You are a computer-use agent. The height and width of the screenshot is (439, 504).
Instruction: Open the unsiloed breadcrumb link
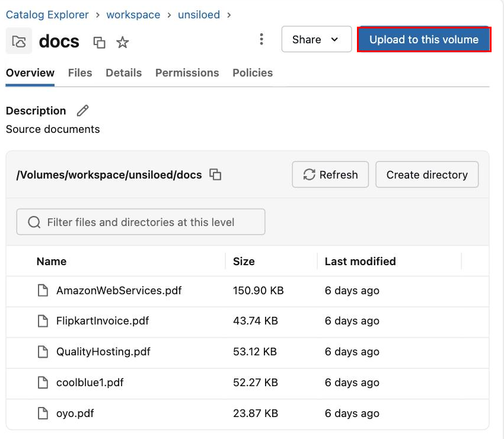pyautogui.click(x=199, y=15)
